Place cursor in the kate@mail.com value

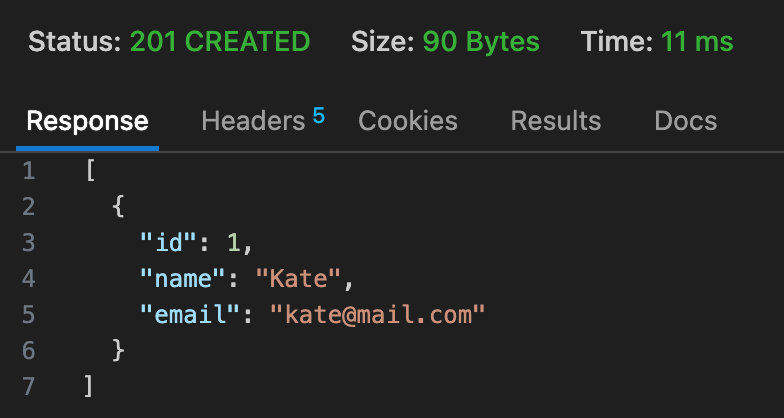point(378,314)
